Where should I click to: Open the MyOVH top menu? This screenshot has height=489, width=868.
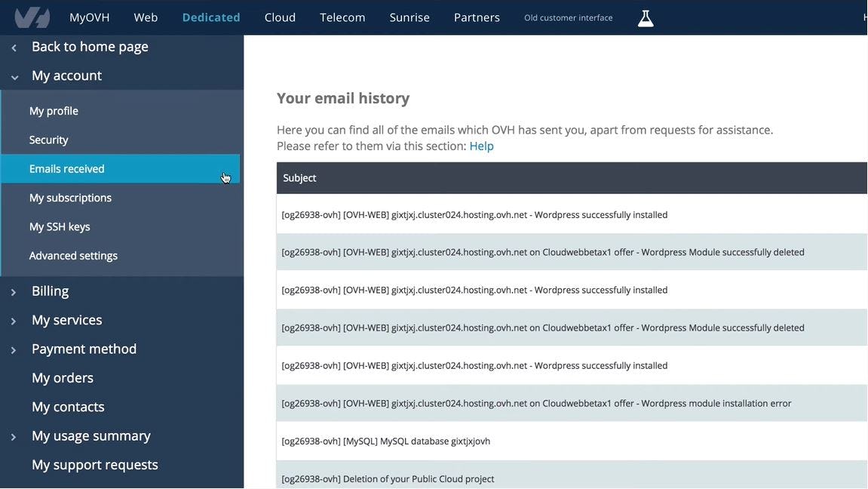click(x=89, y=17)
